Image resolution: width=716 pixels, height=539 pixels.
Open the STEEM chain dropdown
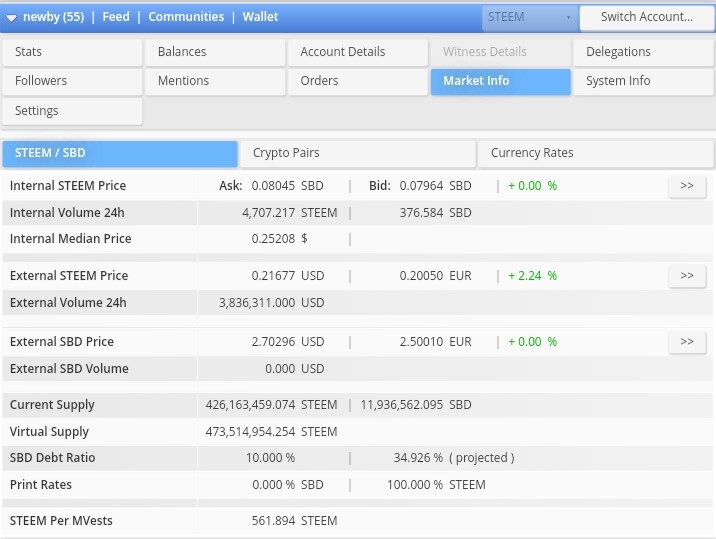click(x=530, y=17)
